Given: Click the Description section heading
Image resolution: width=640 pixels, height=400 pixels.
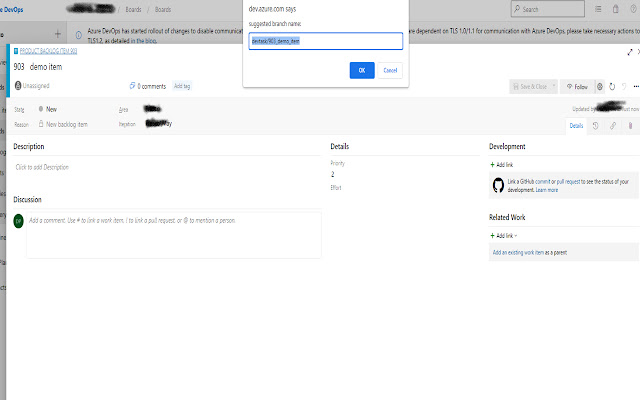Looking at the screenshot, I should (29, 146).
